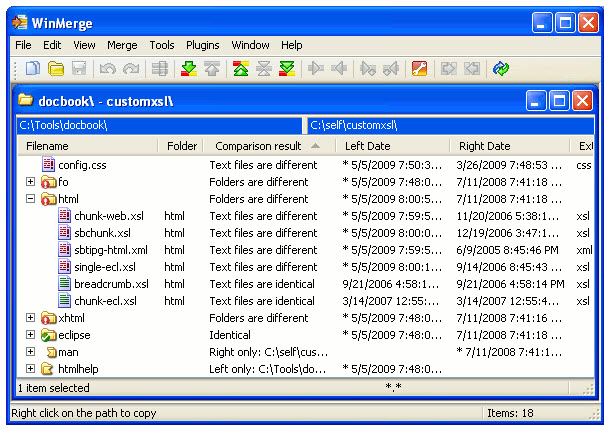This screenshot has height=431, width=604.
Task: Click the breadcrumb.xsl identical file icon
Action: pos(64,283)
